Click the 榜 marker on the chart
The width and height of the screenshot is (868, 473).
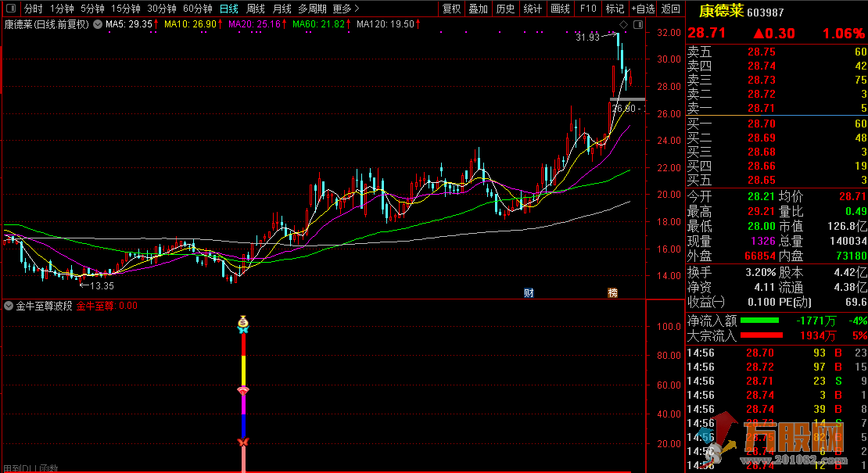click(x=613, y=292)
